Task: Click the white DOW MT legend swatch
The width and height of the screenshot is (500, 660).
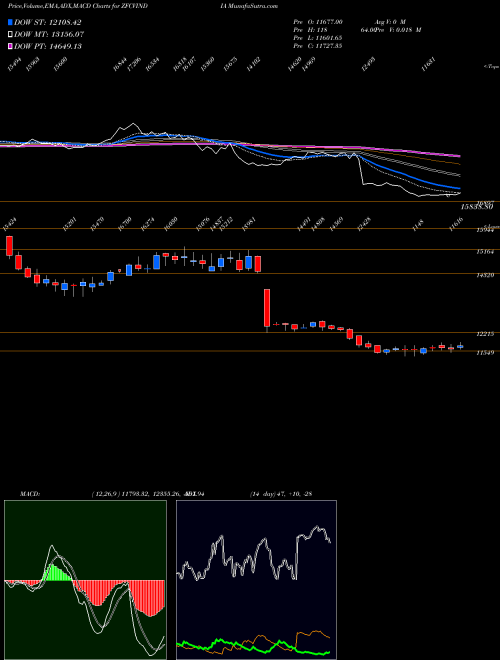Action: click(x=11, y=34)
